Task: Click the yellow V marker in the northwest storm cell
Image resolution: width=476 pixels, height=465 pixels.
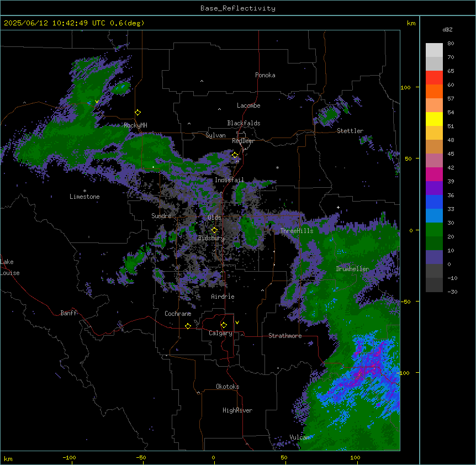Action: click(97, 102)
